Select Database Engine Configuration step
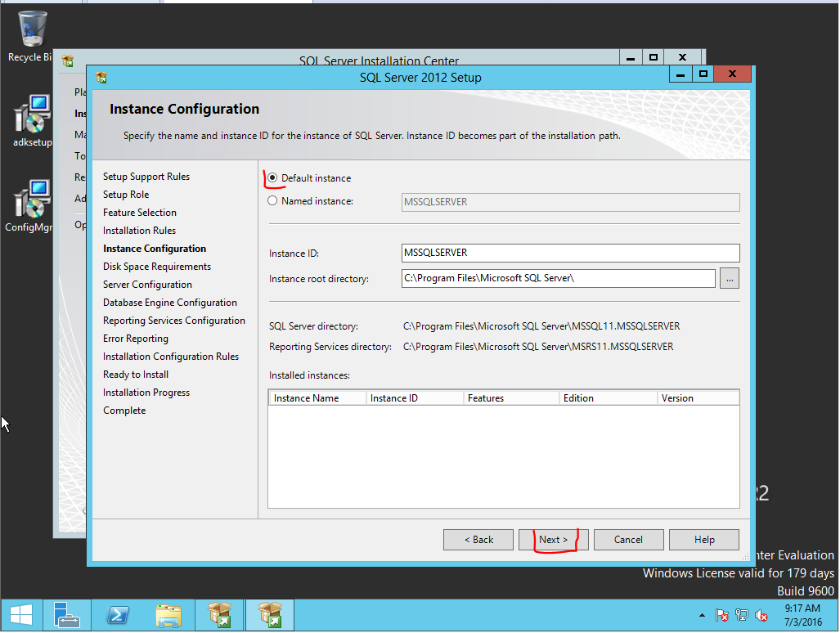 (170, 302)
